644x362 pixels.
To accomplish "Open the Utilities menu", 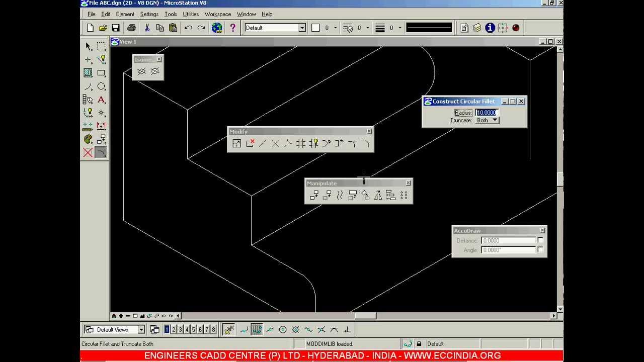I will click(191, 14).
